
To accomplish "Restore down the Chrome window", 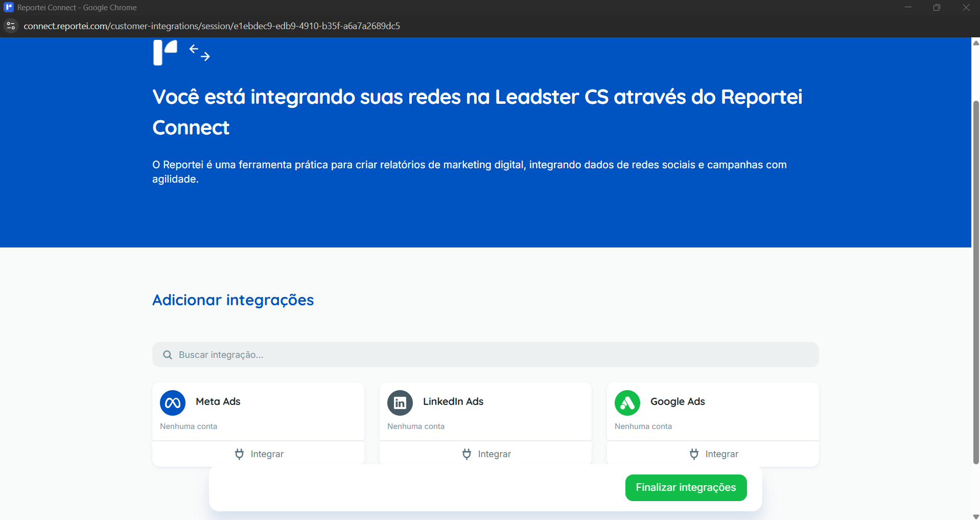I will (937, 7).
